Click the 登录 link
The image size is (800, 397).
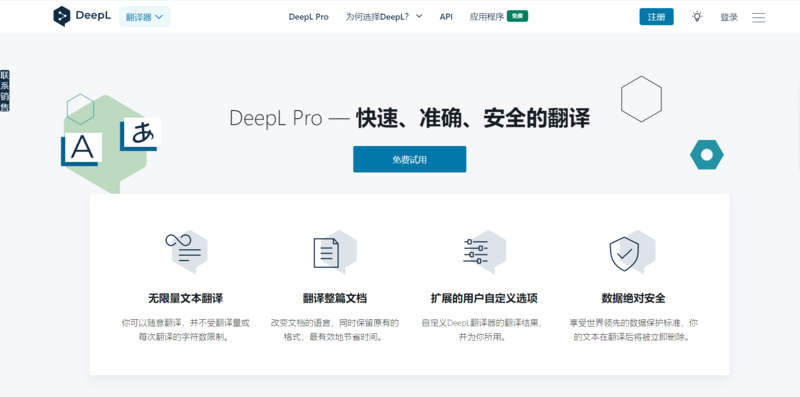click(x=729, y=17)
